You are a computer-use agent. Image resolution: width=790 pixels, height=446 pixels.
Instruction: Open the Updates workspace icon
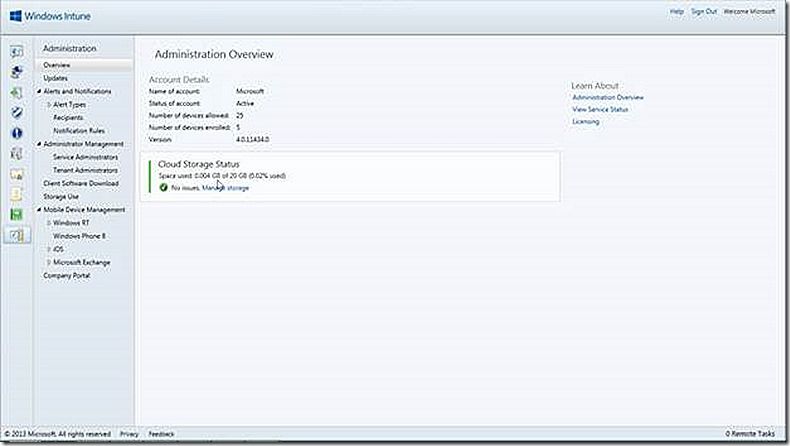click(x=17, y=93)
